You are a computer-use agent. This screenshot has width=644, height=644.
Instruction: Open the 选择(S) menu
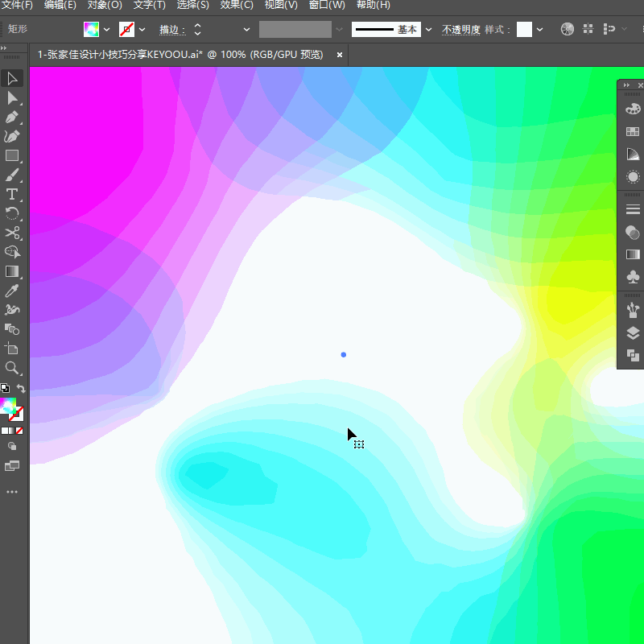tap(193, 5)
